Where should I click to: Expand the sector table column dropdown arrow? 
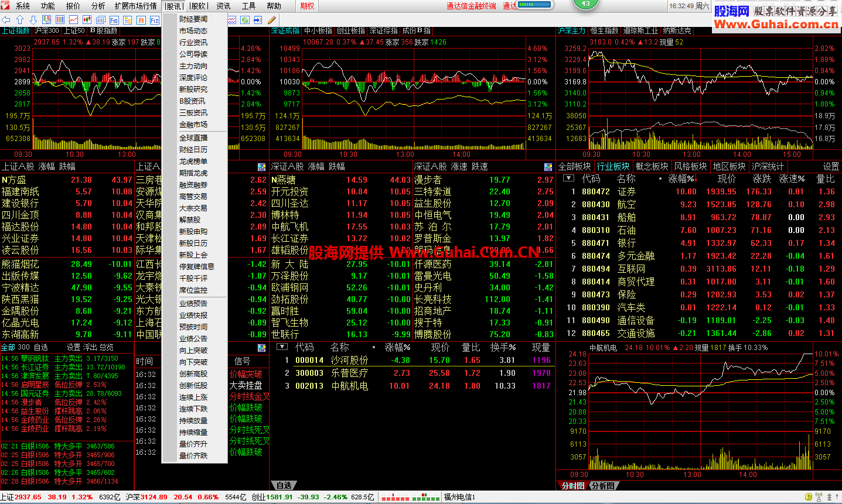pos(568,179)
